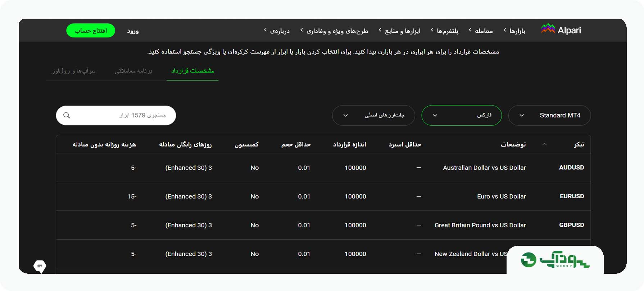
Task: Expand the بازارها nav menu
Action: 514,31
